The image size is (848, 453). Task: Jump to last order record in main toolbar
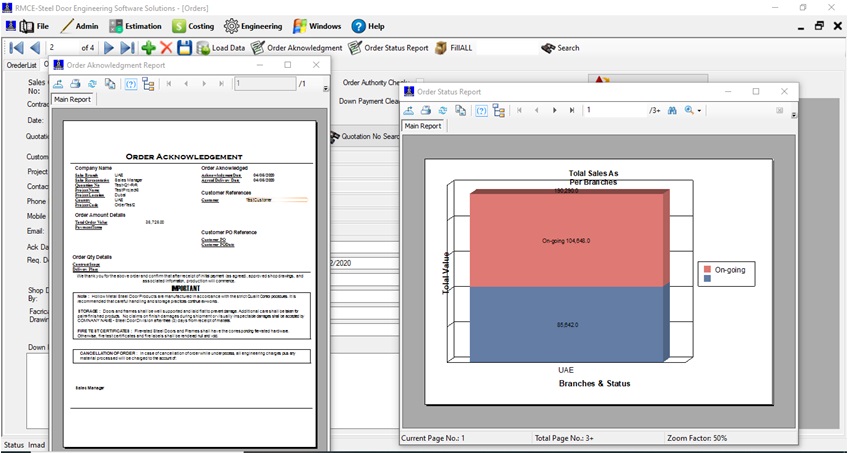tap(128, 48)
